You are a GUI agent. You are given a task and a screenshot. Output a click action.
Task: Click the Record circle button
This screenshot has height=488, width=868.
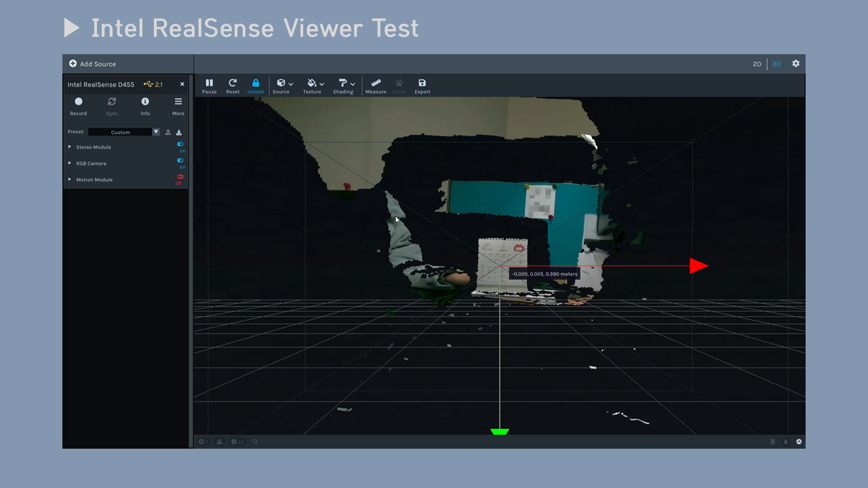[79, 102]
